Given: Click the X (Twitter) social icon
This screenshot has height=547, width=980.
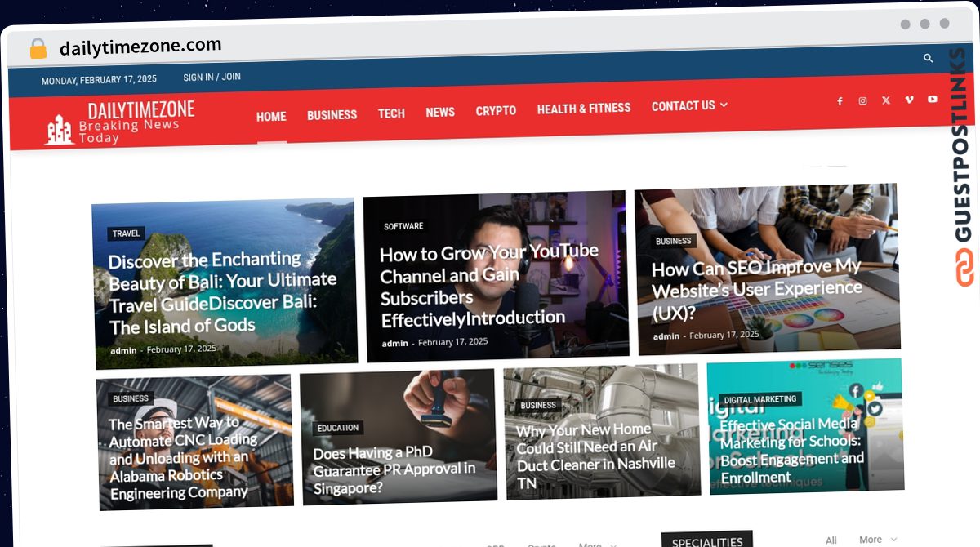Looking at the screenshot, I should tap(886, 100).
